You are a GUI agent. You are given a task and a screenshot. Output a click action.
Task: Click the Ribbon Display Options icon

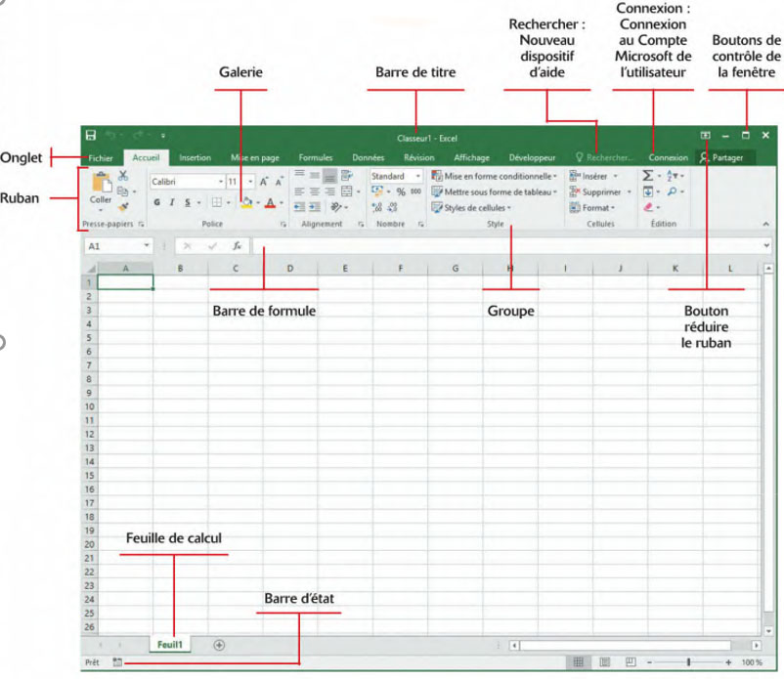[706, 136]
